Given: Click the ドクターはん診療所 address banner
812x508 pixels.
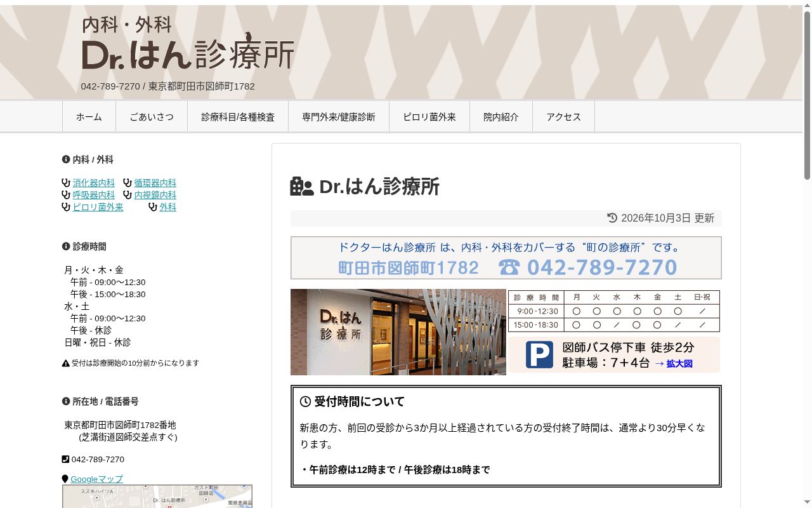Looking at the screenshot, I should click(506, 258).
